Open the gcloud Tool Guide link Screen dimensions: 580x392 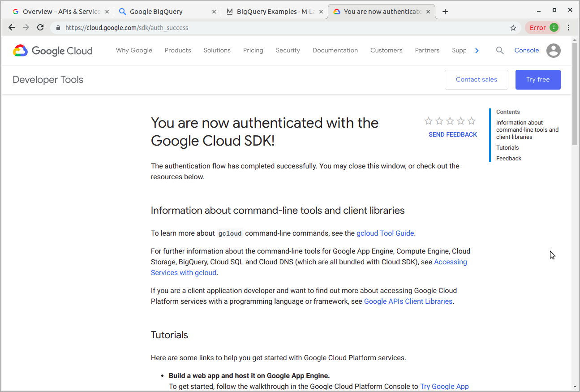(385, 233)
